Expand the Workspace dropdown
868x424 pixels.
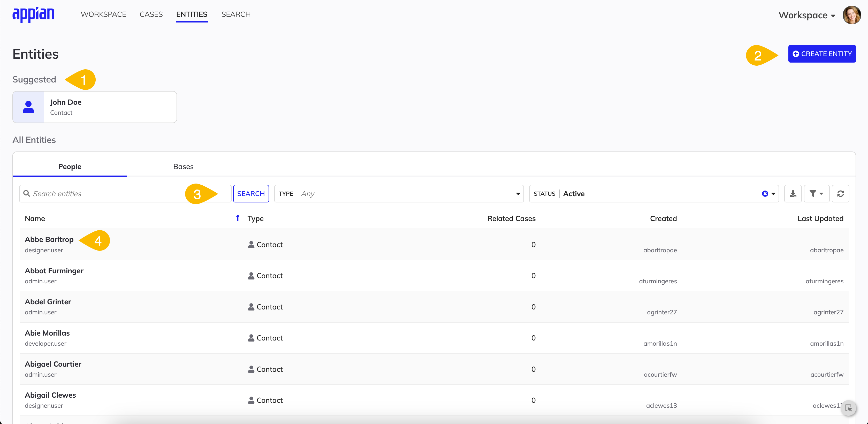pos(807,15)
